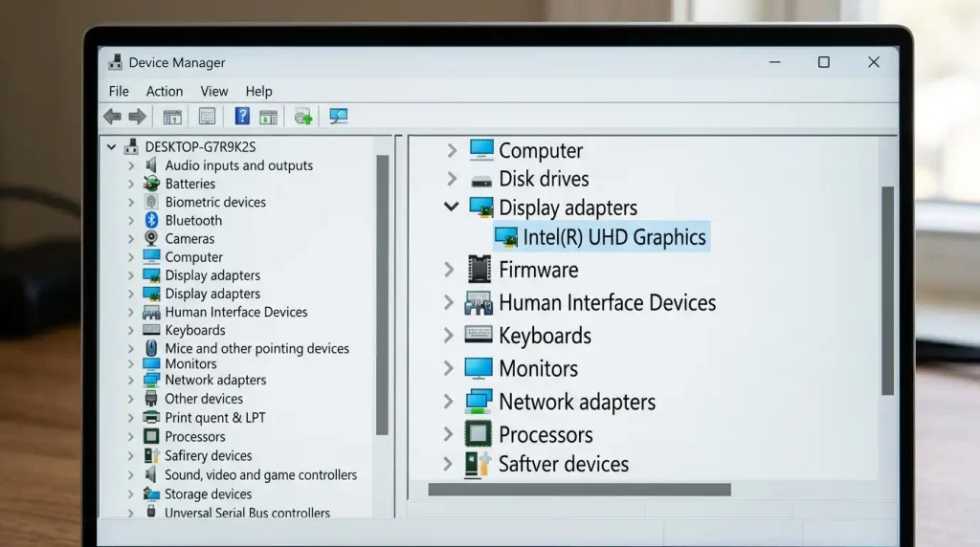Click the Safirery devices icon
The height and width of the screenshot is (547, 980).
click(151, 455)
